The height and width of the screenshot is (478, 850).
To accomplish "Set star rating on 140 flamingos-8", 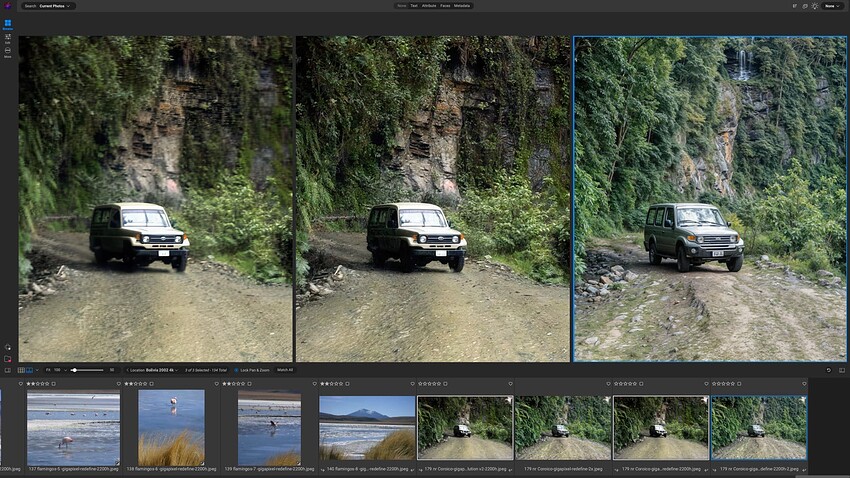I will click(x=331, y=384).
